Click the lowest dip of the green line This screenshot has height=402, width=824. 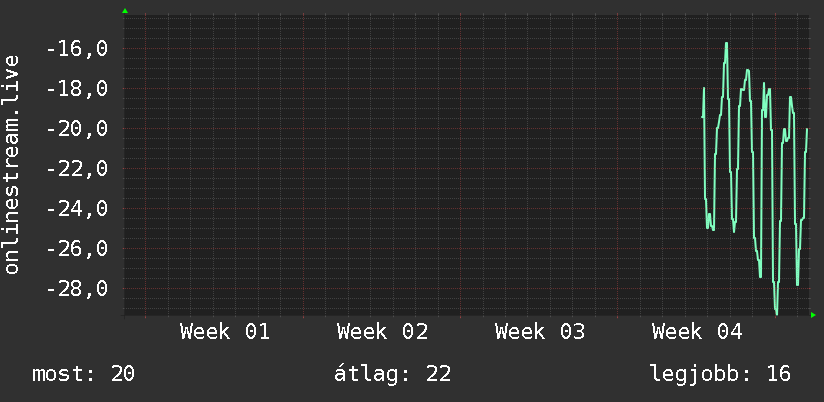tap(776, 313)
